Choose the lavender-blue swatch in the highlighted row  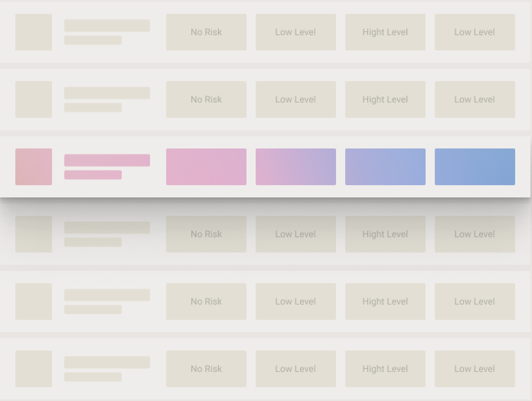click(x=385, y=167)
